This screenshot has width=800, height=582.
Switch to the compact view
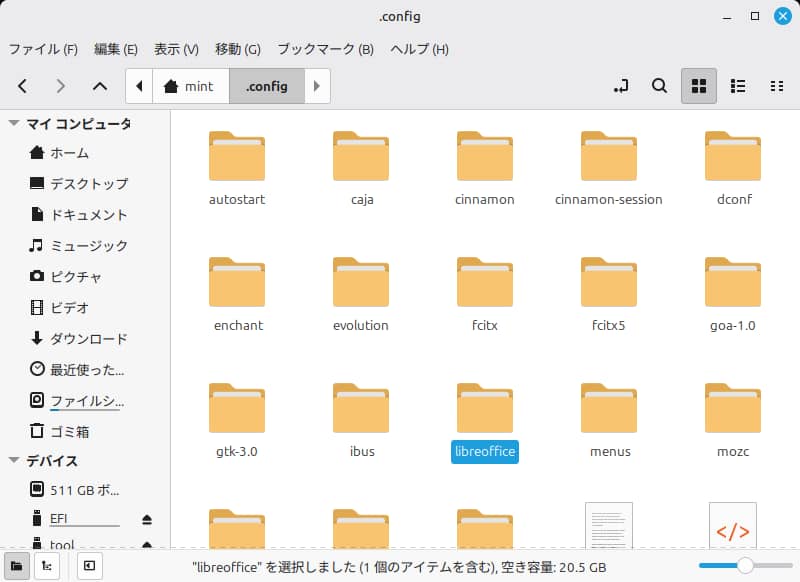777,86
